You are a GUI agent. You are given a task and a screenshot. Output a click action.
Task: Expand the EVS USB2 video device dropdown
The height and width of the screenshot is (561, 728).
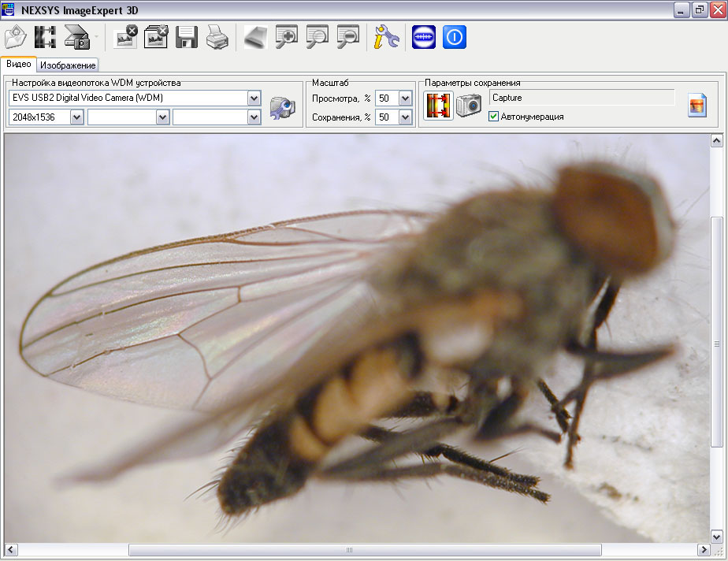(254, 98)
